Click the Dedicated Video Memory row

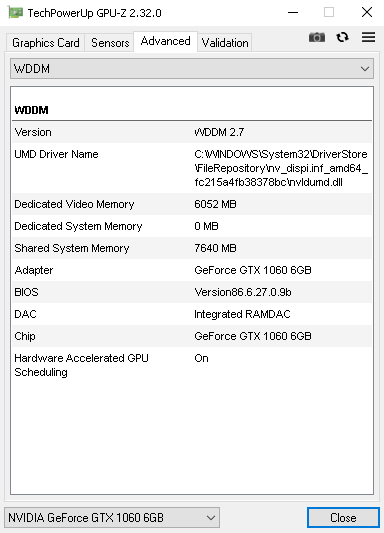click(192, 204)
